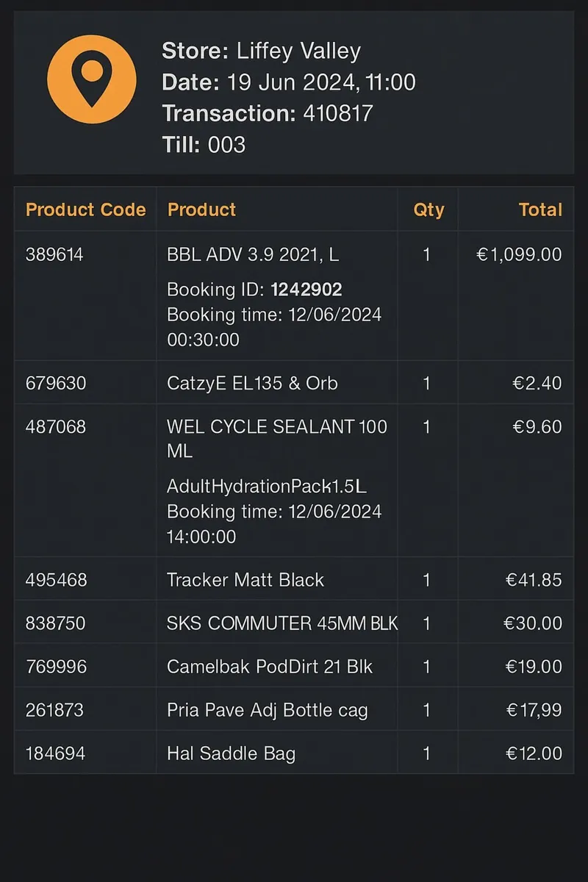Screen dimensions: 588x882
Task: Click the €1,099.00 total amount
Action: 519,255
